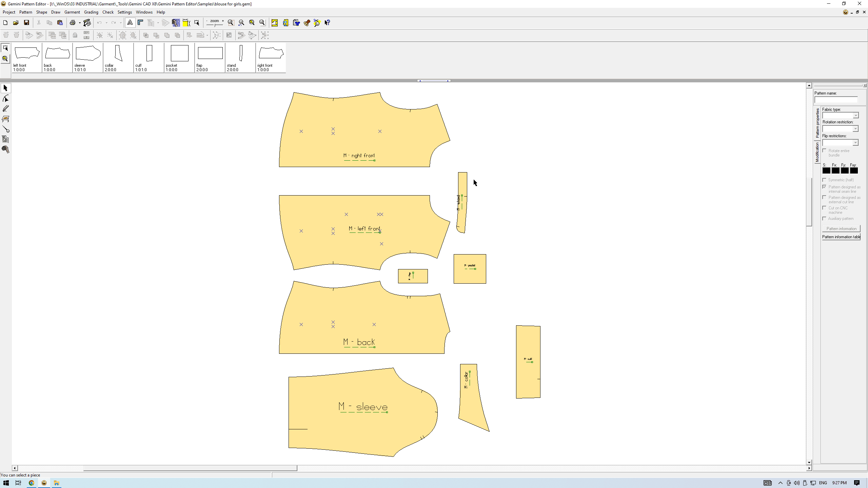This screenshot has height=488, width=868.
Task: Switch to the Modification side tab
Action: pos(817,152)
